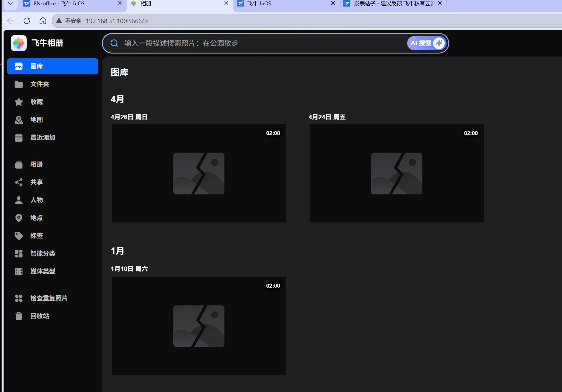Viewport: 562px width, 392px height.
Task: Close the 发表帖子 browser tab
Action: click(440, 3)
